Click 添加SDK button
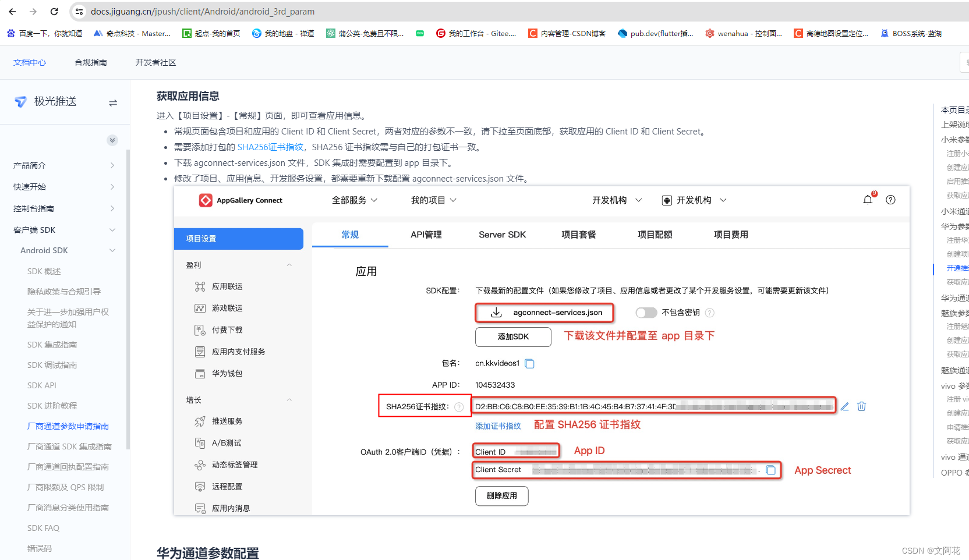This screenshot has height=560, width=969. tap(513, 337)
